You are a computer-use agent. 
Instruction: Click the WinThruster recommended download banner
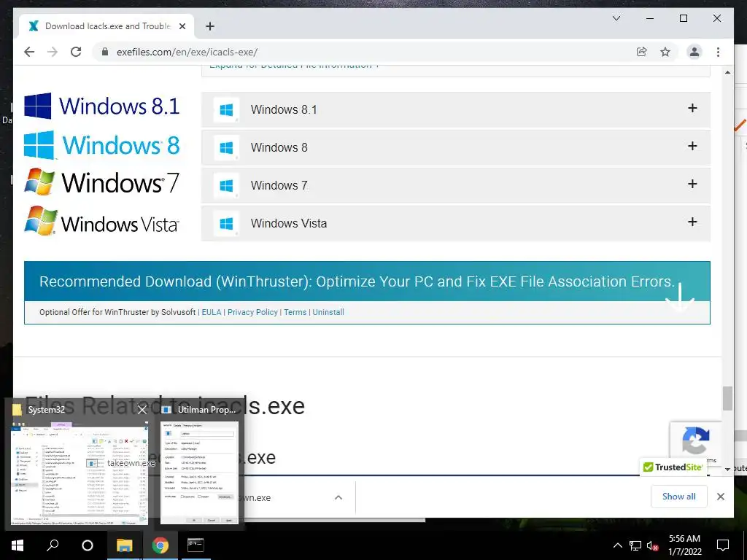click(x=367, y=281)
